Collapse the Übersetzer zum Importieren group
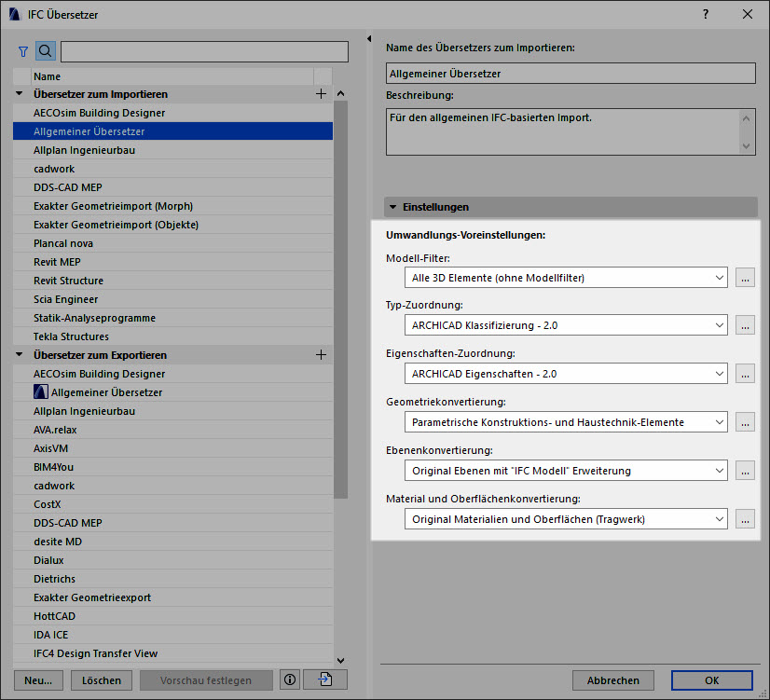The width and height of the screenshot is (770, 700). point(20,93)
